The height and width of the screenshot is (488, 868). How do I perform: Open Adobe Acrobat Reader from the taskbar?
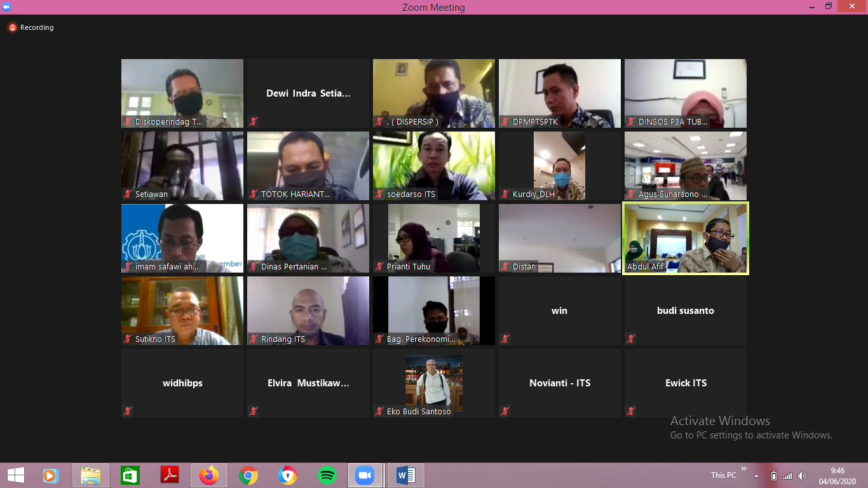(170, 475)
